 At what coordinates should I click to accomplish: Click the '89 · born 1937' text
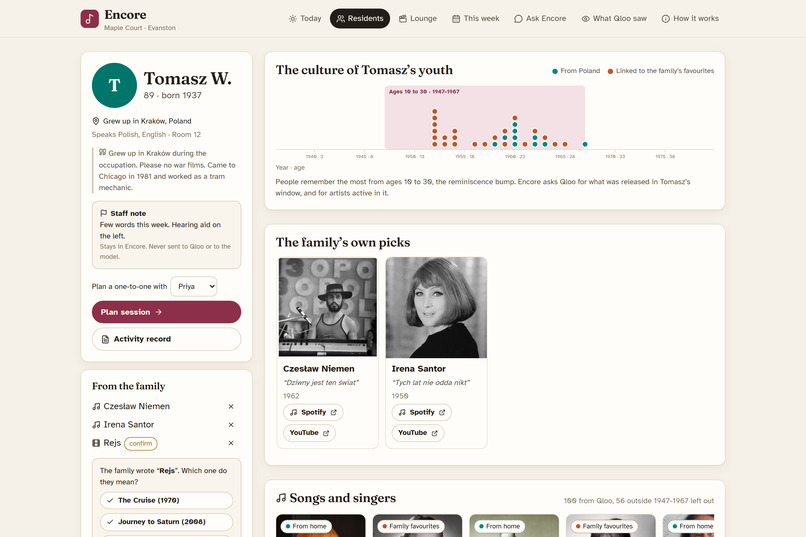coord(173,96)
